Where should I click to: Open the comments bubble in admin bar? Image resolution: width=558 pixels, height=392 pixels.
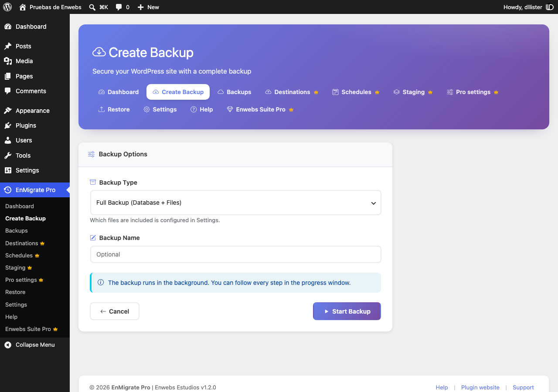122,7
